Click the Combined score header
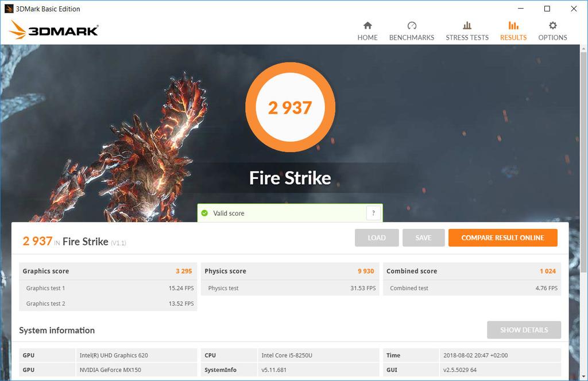Viewport: 588px width, 381px height. pyautogui.click(x=412, y=271)
